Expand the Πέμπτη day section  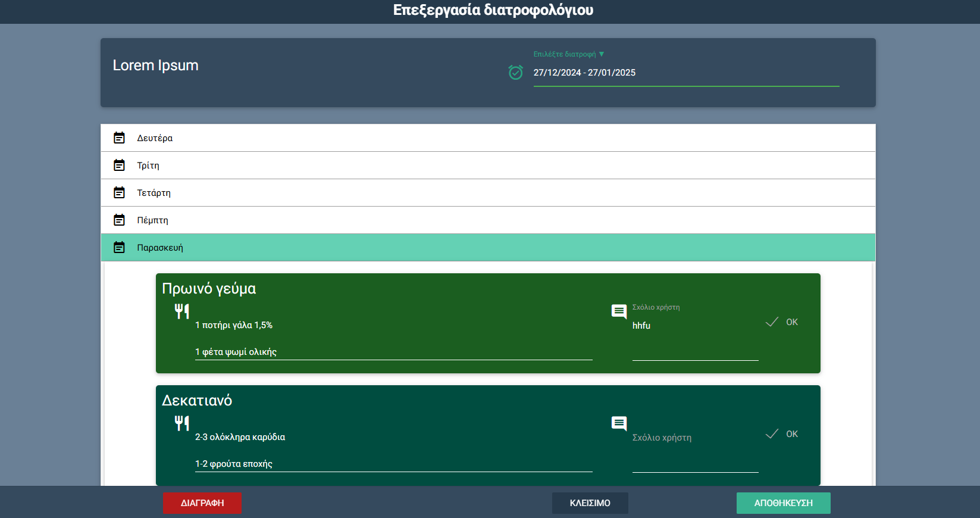pos(488,220)
